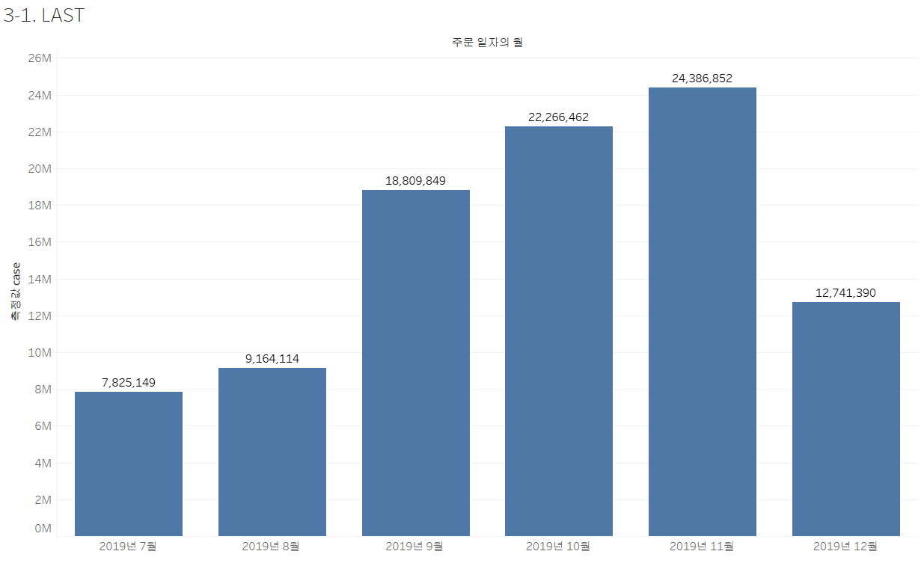Click the 18,809,849 bar label
This screenshot has width=924, height=566.
416,181
